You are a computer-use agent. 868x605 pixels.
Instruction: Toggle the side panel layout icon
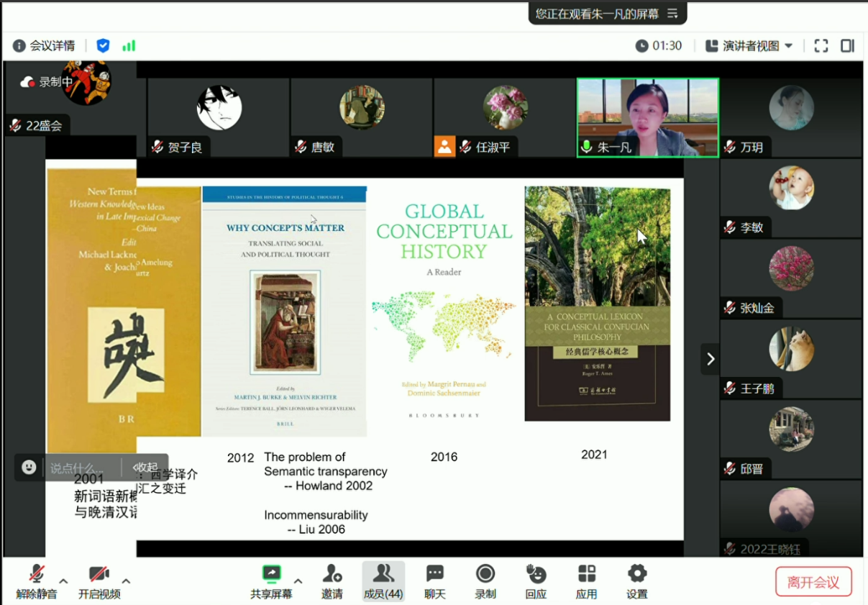pyautogui.click(x=848, y=46)
